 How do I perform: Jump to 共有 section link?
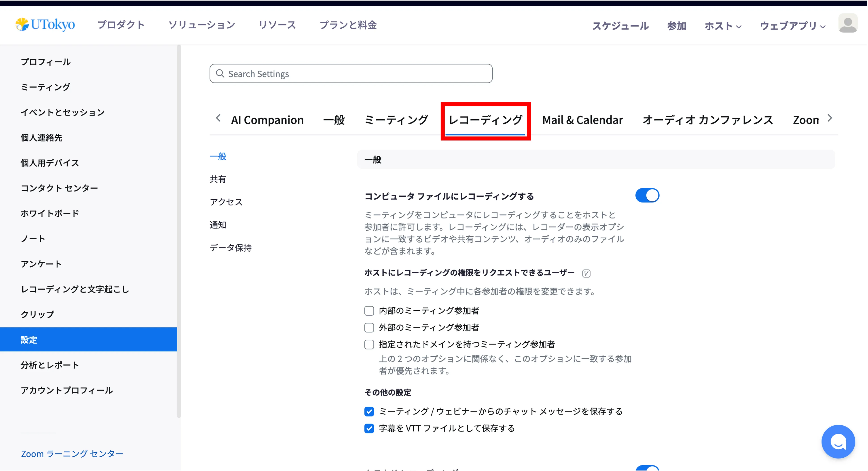click(x=218, y=179)
